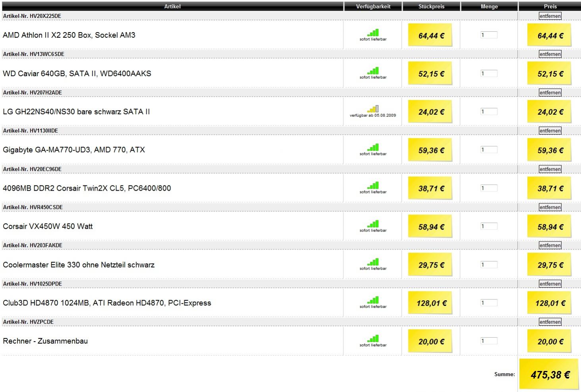
Task: Click availability bars icon for Coolermaster Elite 330
Action: 373,262
